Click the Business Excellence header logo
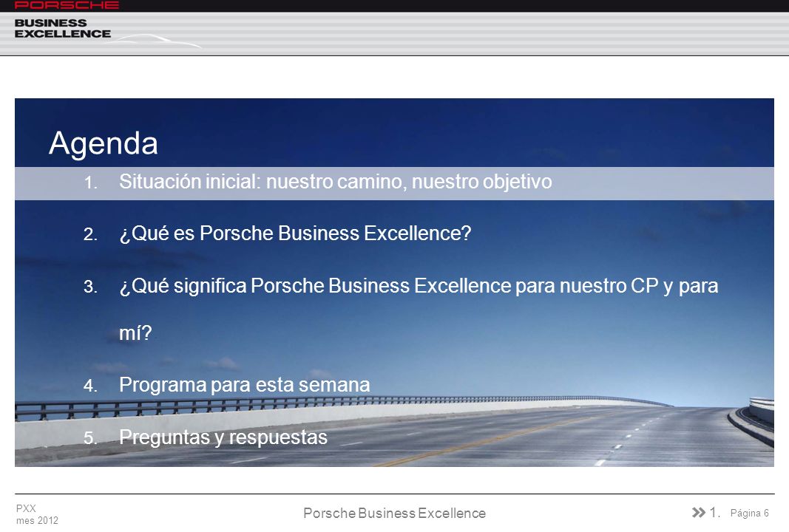Screen dimensions: 789x532 [x=62, y=29]
